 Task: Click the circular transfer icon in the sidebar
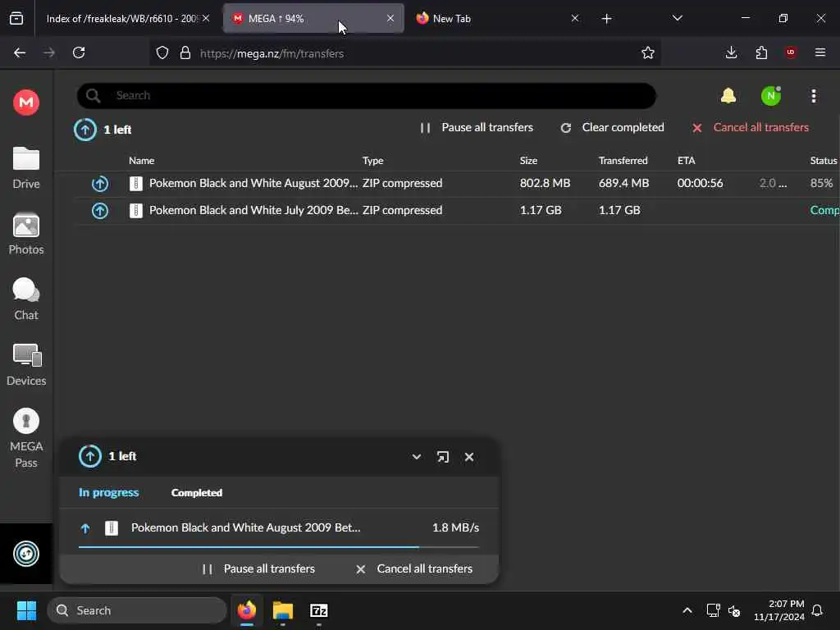26,554
